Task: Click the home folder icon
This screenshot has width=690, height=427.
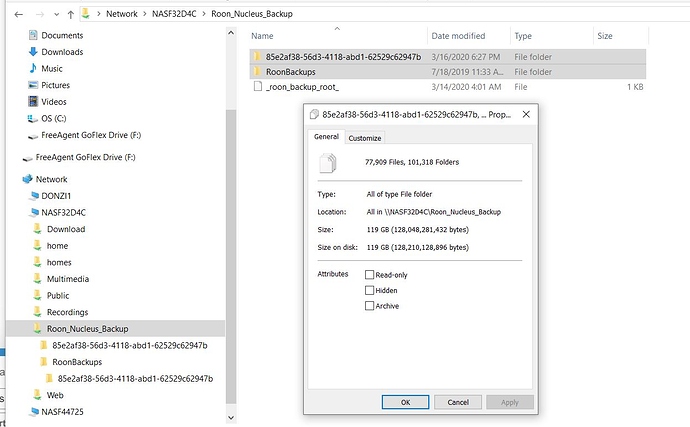Action: click(37, 245)
